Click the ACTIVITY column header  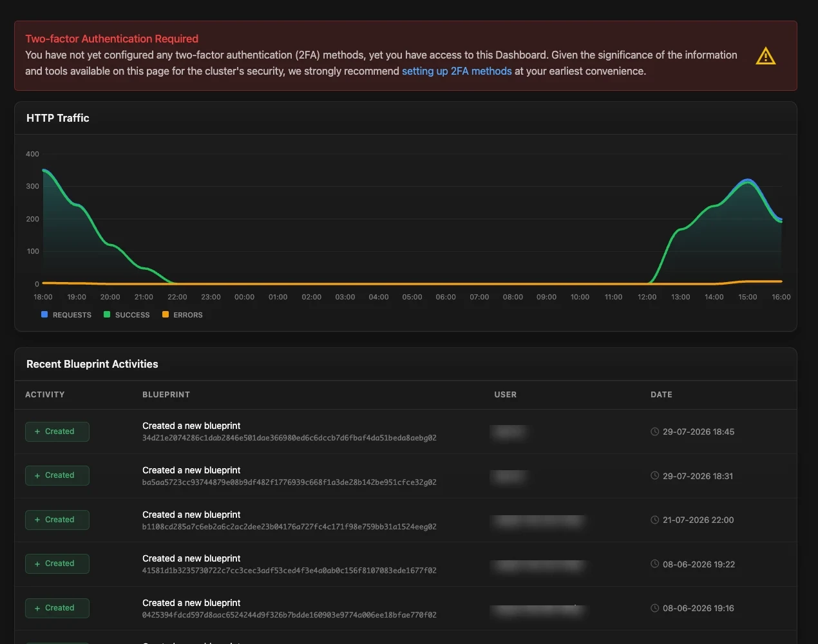tap(45, 395)
